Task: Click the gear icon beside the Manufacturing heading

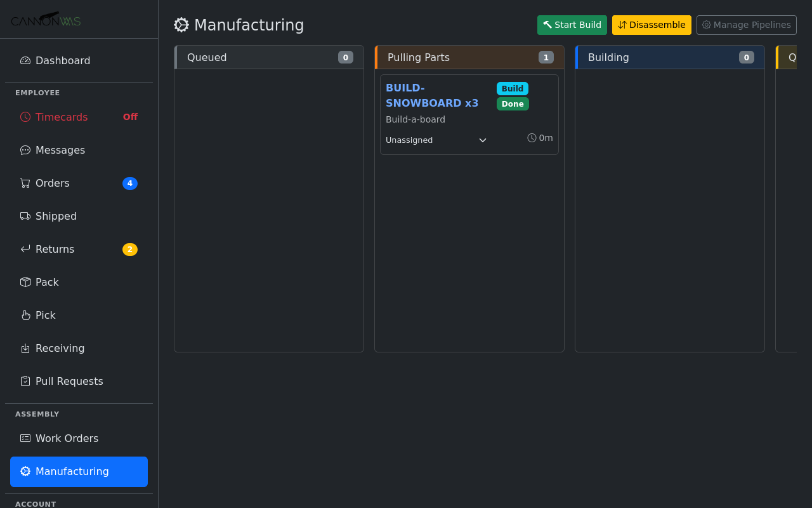Action: [x=181, y=25]
